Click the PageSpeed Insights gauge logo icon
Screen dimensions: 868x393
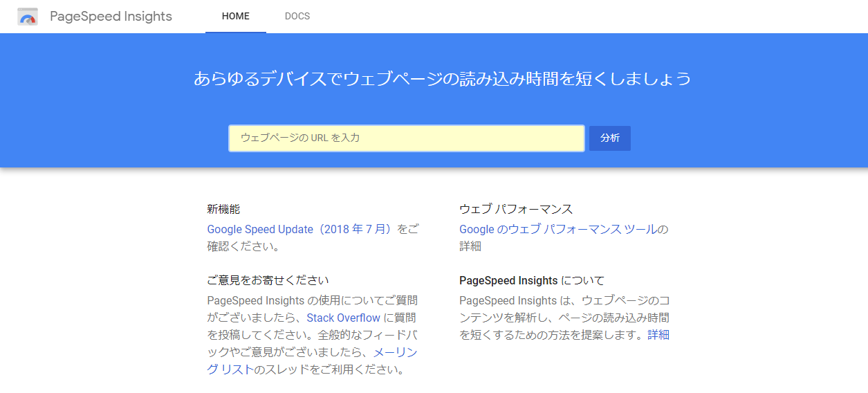(28, 17)
